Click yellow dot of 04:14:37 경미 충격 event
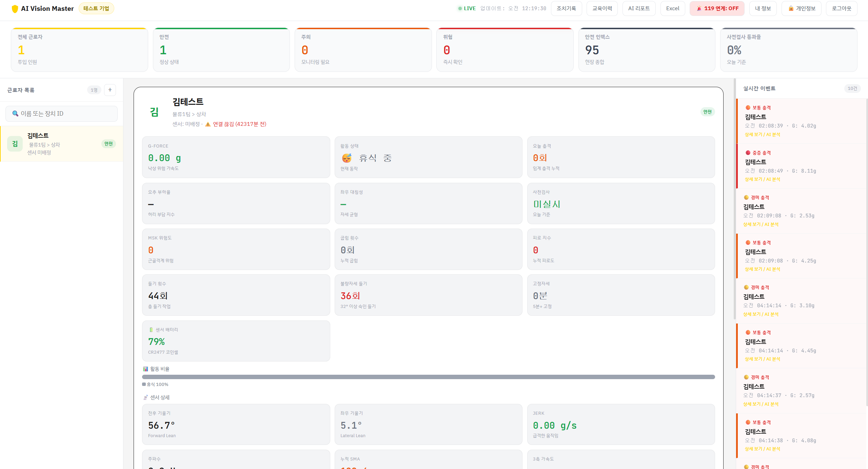 pyautogui.click(x=746, y=377)
